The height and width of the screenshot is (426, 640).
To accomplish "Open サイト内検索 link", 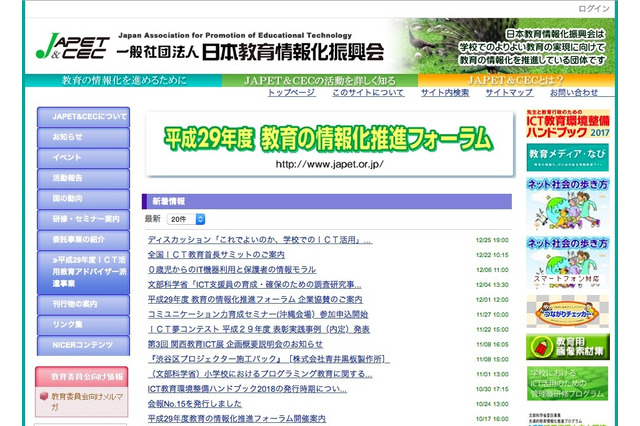I will [445, 93].
